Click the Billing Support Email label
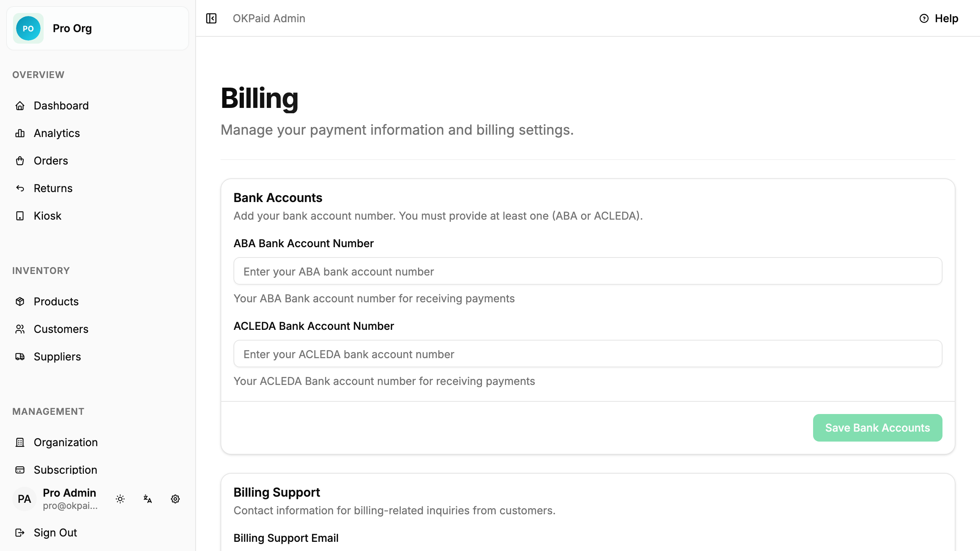Screen dimensions: 980x551 point(286,538)
